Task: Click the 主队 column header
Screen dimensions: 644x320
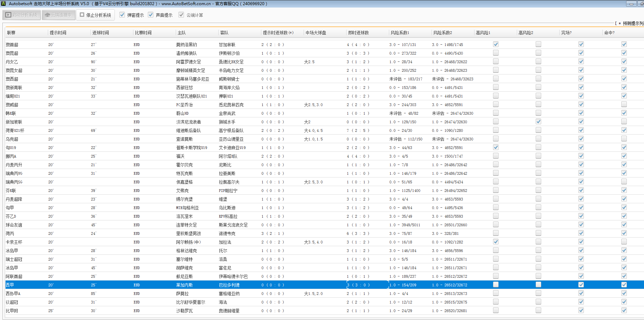Action: click(x=182, y=33)
